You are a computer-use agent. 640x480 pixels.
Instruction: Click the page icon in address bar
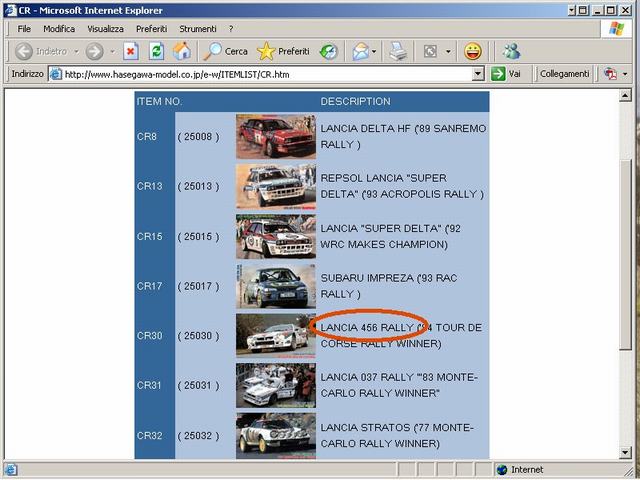[56, 74]
